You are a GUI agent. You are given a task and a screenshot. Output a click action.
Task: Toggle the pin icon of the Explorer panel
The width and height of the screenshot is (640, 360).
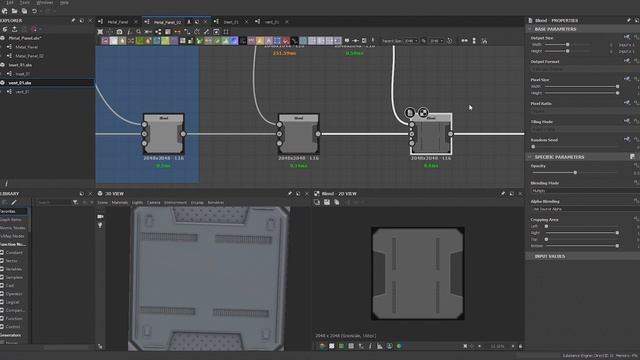click(73, 20)
